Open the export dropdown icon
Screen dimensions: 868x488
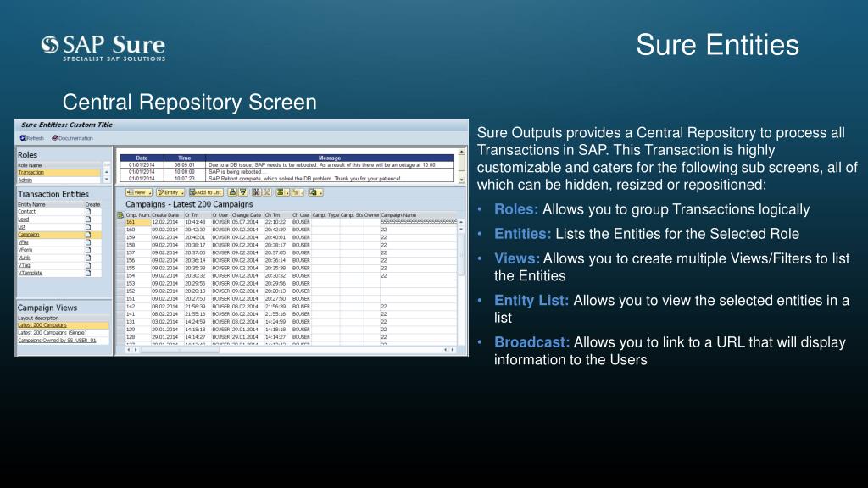pyautogui.click(x=315, y=192)
